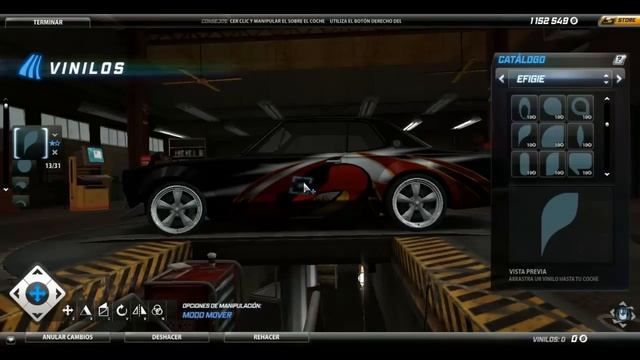The width and height of the screenshot is (640, 360).
Task: Open the EFIGIE category dropdown
Action: click(560, 79)
